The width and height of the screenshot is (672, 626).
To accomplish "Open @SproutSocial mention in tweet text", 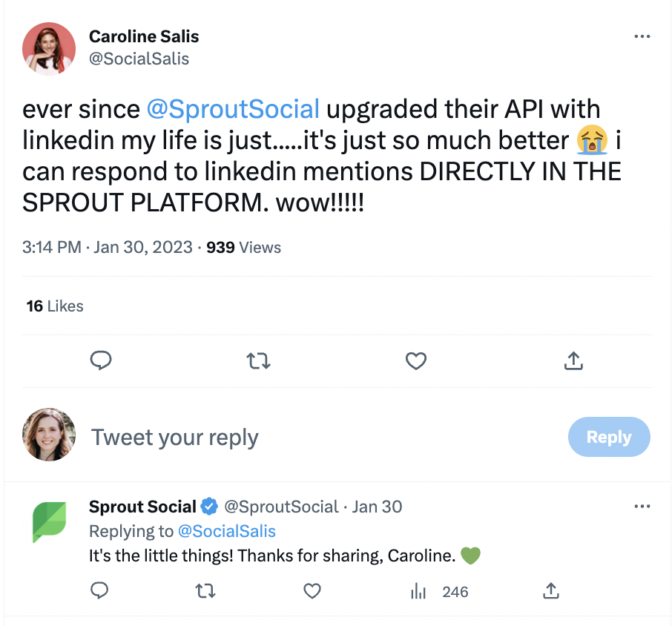I will [233, 109].
